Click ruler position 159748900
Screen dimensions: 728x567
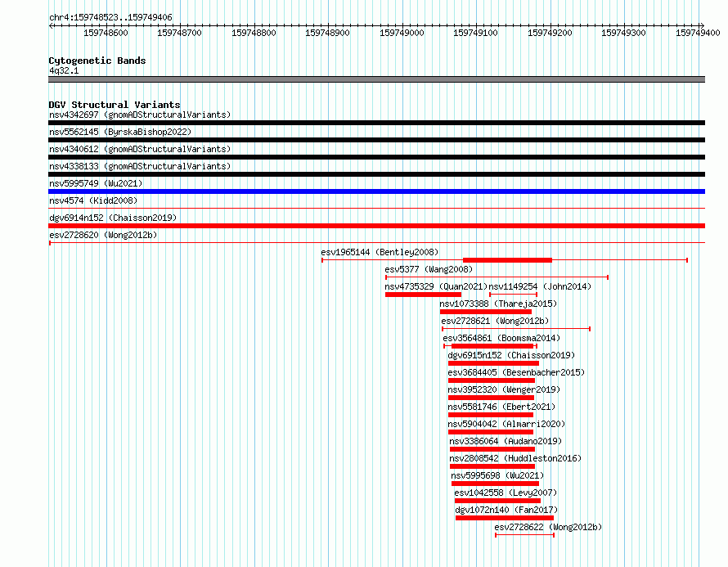coord(327,33)
